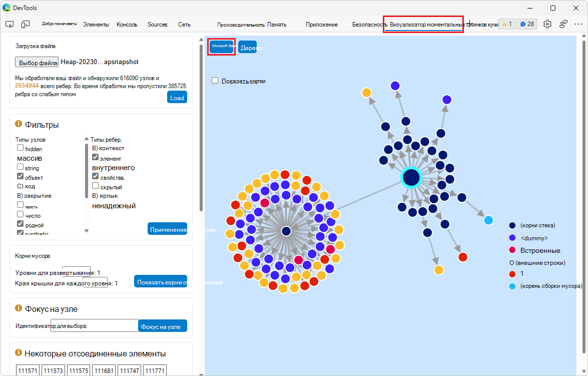This screenshot has height=376, width=588.
Task: Select the large cyan-outlined graph node
Action: pos(411,178)
